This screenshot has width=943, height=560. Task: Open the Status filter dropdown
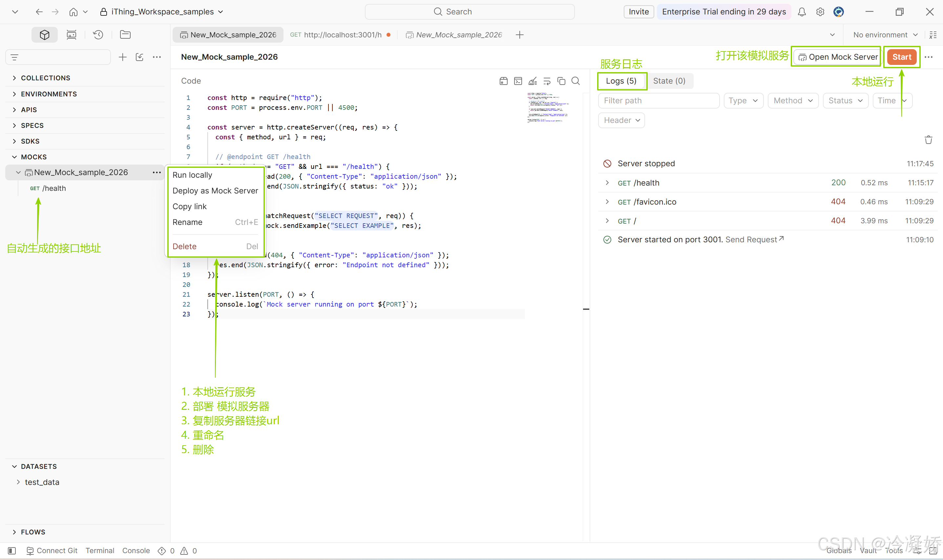pyautogui.click(x=845, y=101)
